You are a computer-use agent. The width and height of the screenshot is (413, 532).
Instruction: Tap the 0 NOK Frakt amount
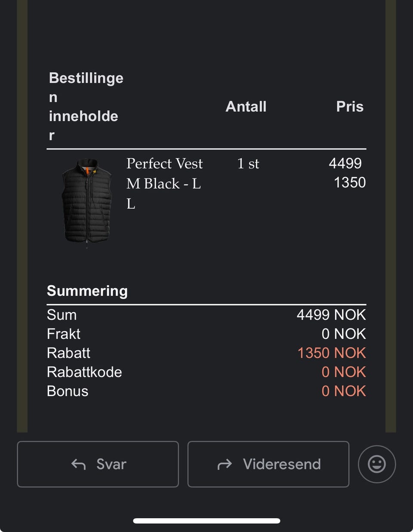click(343, 334)
